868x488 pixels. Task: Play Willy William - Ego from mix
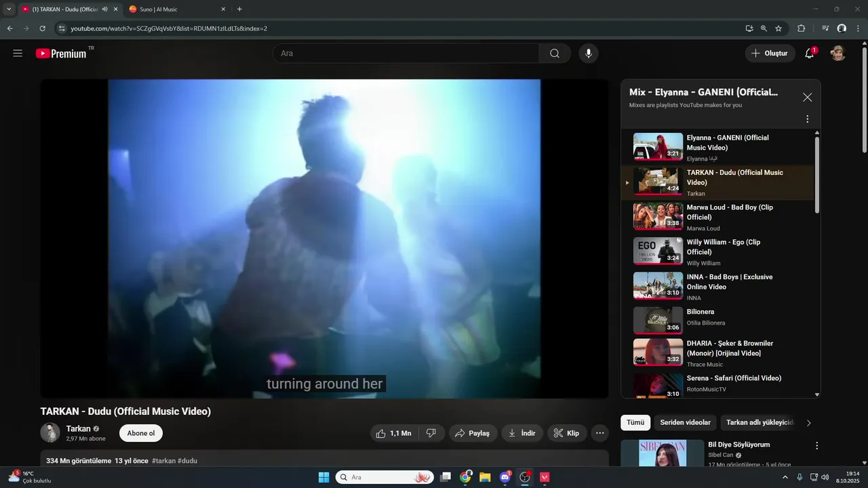[719, 252]
